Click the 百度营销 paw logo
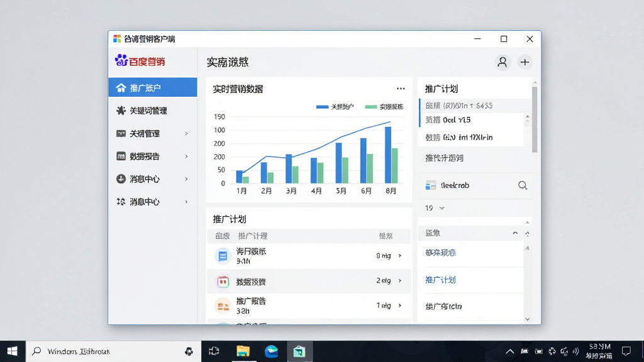Screen dimensions: 644x362 click(x=121, y=60)
